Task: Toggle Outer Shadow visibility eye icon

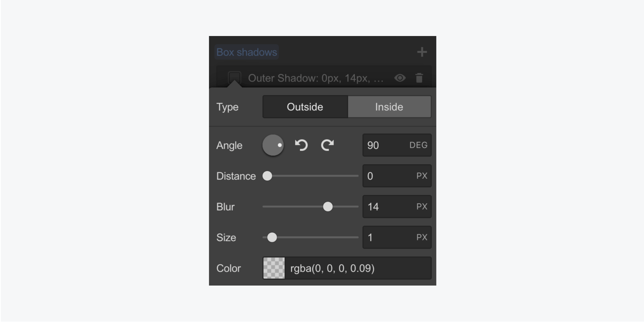Action: 400,78
